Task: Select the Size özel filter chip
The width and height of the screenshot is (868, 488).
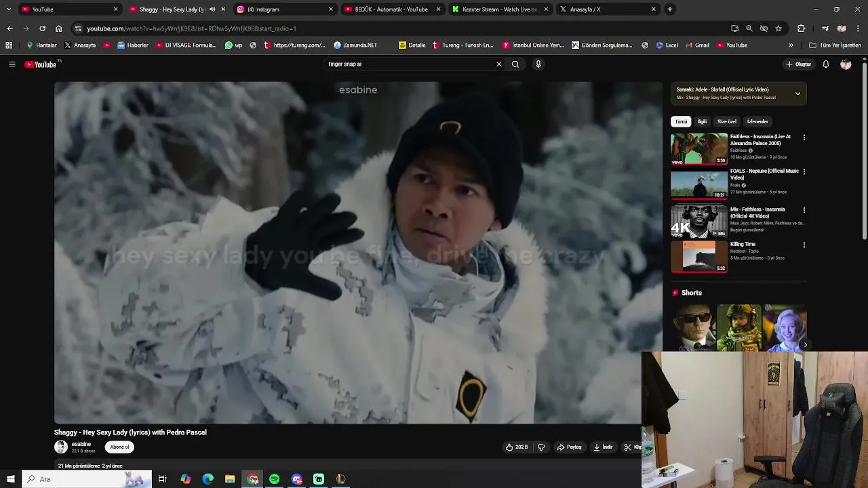Action: point(727,122)
